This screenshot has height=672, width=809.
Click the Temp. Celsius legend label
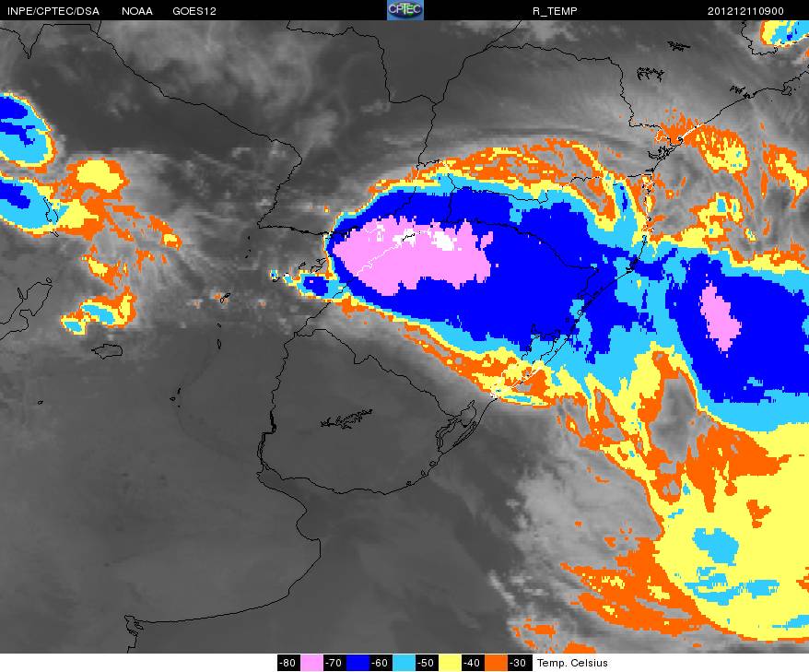point(572,663)
